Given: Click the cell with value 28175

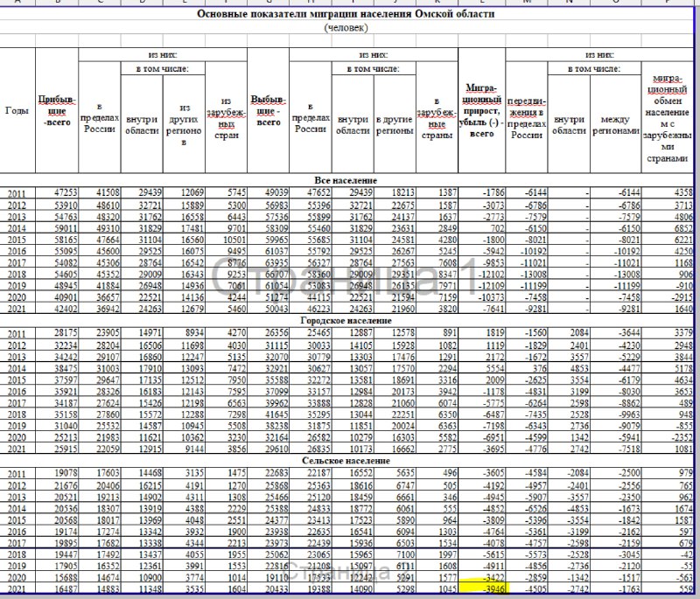Looking at the screenshot, I should pyautogui.click(x=57, y=333).
